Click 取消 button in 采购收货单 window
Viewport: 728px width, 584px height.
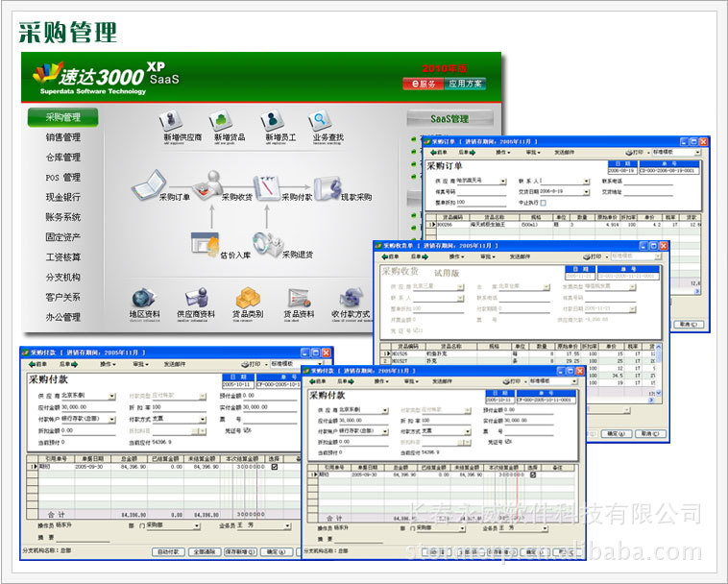[x=650, y=433]
